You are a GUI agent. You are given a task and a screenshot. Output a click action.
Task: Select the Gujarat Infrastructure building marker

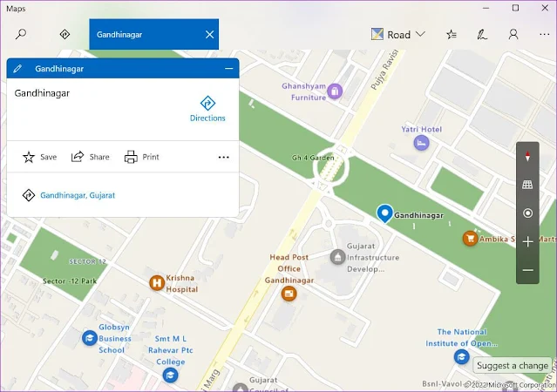pos(337,257)
